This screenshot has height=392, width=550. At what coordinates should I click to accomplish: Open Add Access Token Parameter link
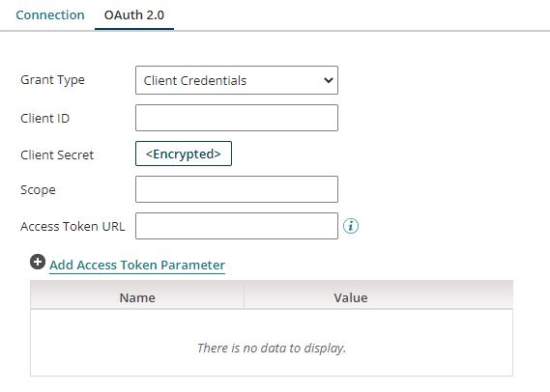(137, 266)
